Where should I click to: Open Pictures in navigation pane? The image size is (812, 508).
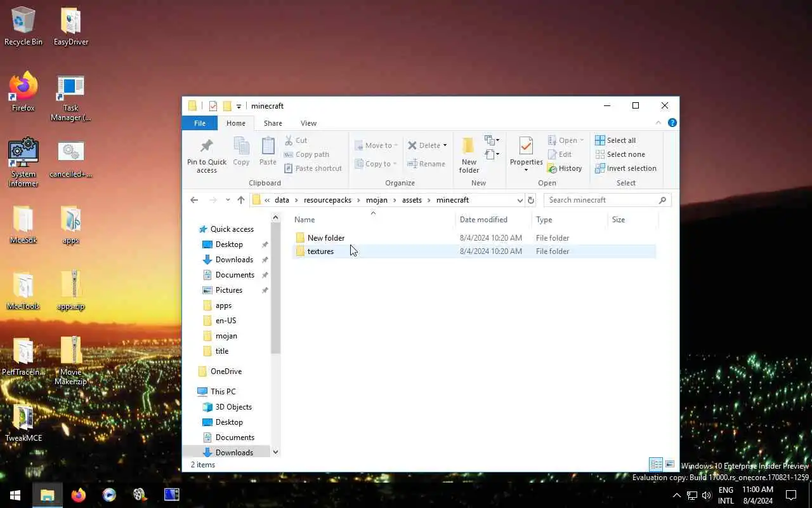click(x=228, y=290)
